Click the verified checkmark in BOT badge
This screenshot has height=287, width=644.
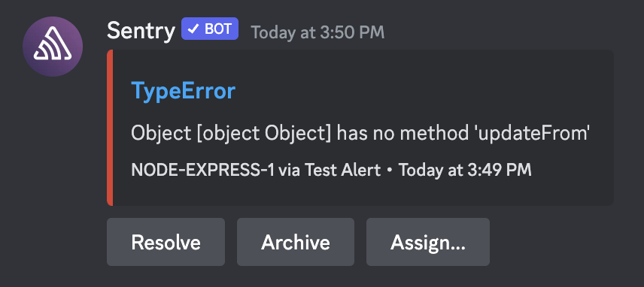[x=195, y=29]
